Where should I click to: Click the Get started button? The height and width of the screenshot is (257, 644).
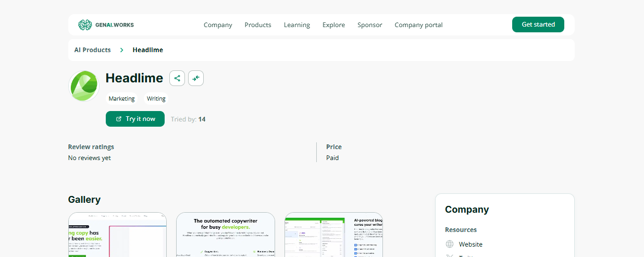tap(538, 25)
